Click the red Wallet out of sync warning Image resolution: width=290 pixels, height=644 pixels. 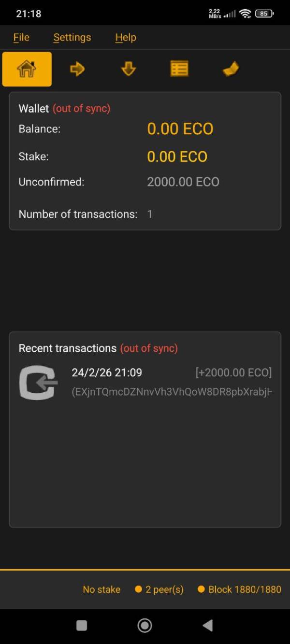tap(81, 108)
